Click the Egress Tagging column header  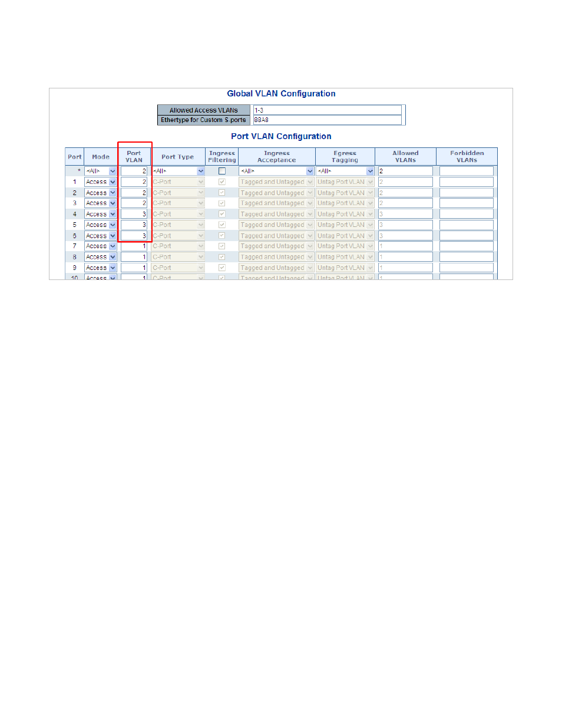pyautogui.click(x=345, y=157)
